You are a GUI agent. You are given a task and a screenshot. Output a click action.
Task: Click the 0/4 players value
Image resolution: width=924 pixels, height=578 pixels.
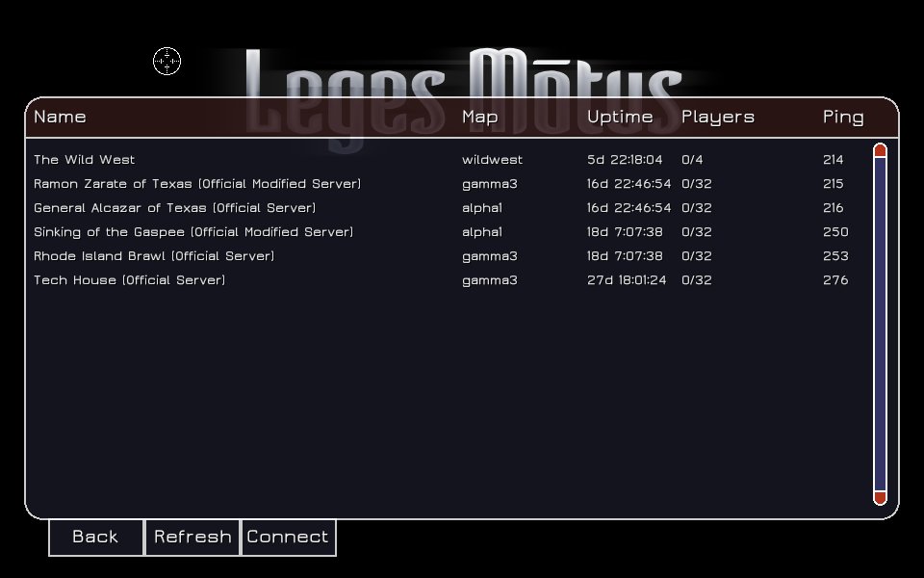[x=692, y=160]
